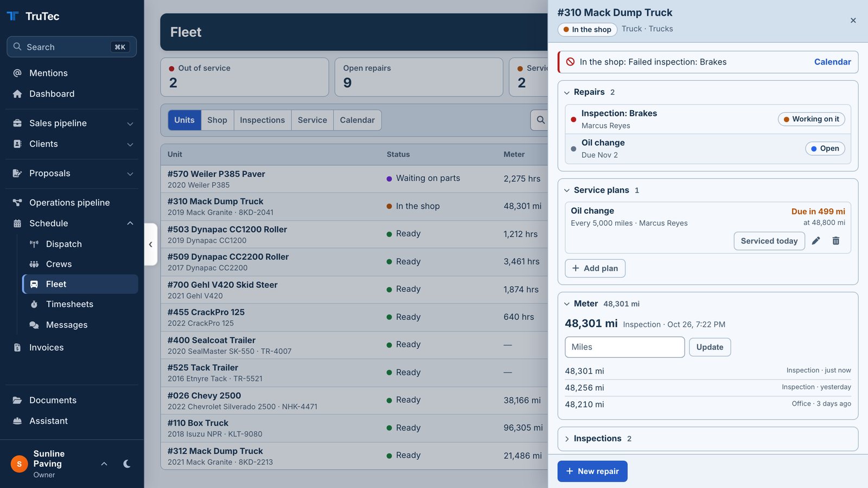Image resolution: width=868 pixels, height=488 pixels.
Task: Edit the Oil change service plan
Action: [816, 241]
